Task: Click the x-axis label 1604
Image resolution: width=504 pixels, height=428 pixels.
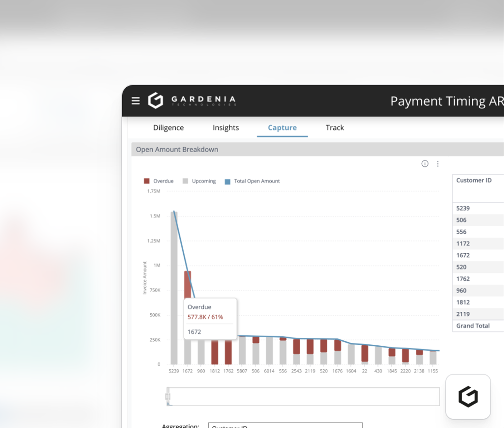Action: (x=351, y=371)
